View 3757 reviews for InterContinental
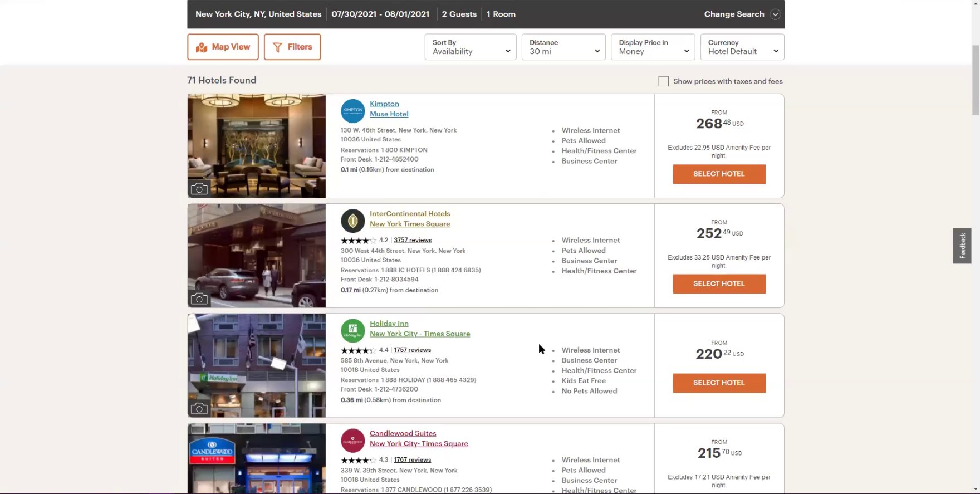 pos(413,240)
